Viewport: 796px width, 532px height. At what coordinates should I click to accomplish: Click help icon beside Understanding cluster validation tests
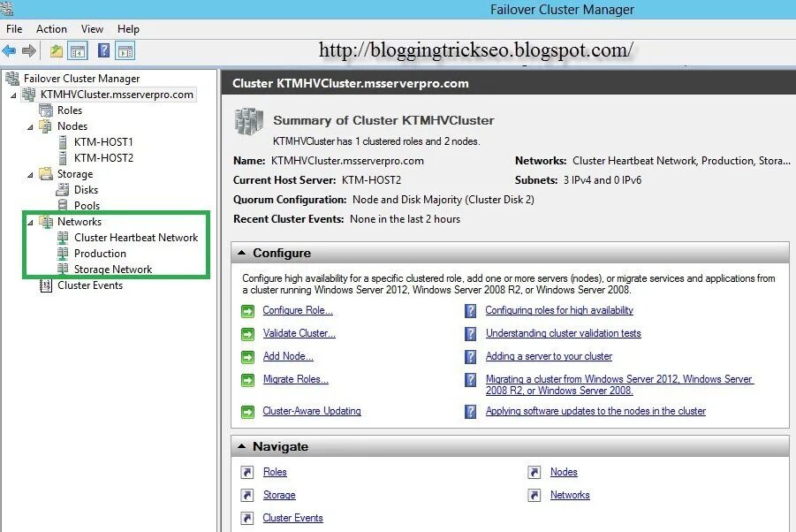tap(471, 333)
